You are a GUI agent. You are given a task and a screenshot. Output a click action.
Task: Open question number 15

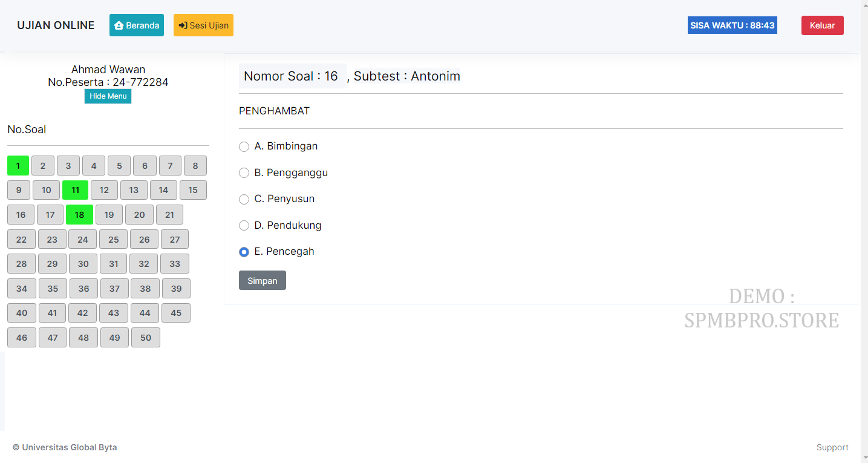click(x=193, y=190)
